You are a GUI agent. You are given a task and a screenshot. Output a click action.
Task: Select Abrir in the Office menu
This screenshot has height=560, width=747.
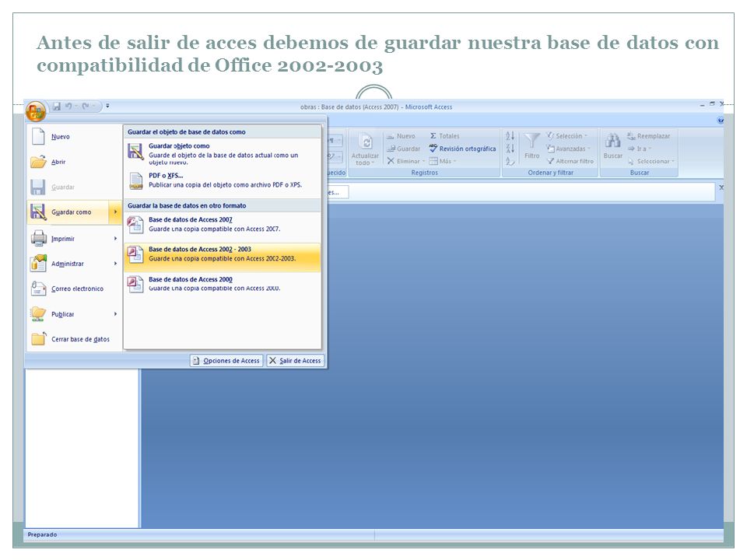75,162
